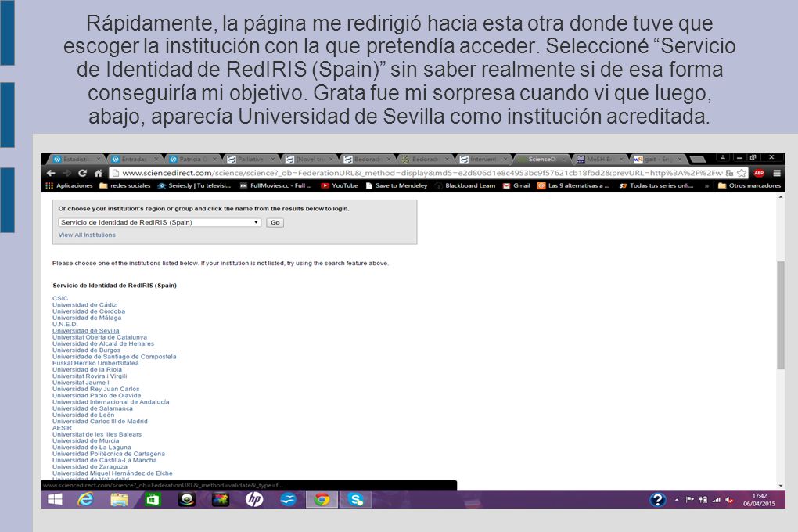Select Euskal Herriko Unibertsitatea
This screenshot has height=532, width=798.
click(x=95, y=363)
